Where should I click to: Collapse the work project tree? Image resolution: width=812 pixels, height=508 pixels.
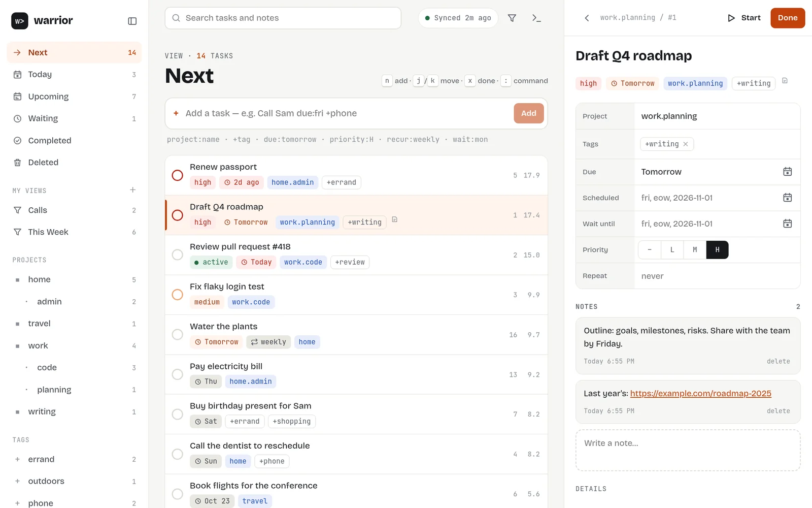pos(17,346)
